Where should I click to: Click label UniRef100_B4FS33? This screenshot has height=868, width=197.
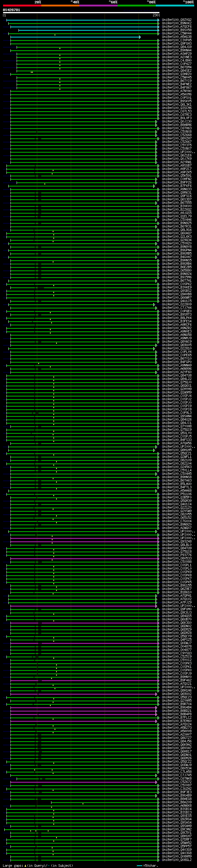pyautogui.click(x=177, y=440)
